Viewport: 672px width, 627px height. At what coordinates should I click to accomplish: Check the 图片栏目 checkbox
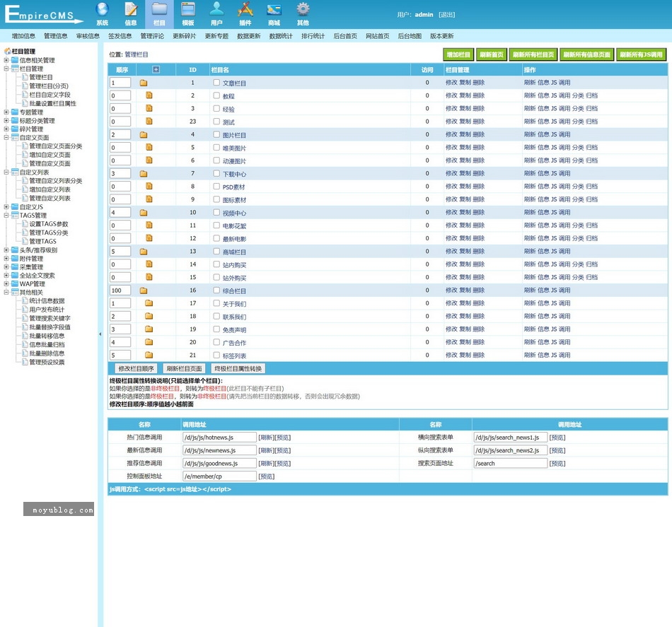click(216, 134)
